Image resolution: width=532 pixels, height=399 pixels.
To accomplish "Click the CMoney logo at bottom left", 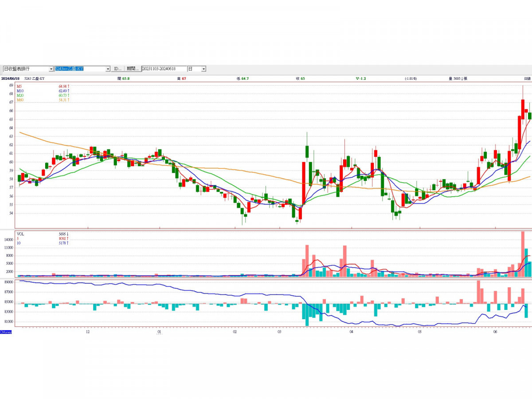I will (6, 332).
